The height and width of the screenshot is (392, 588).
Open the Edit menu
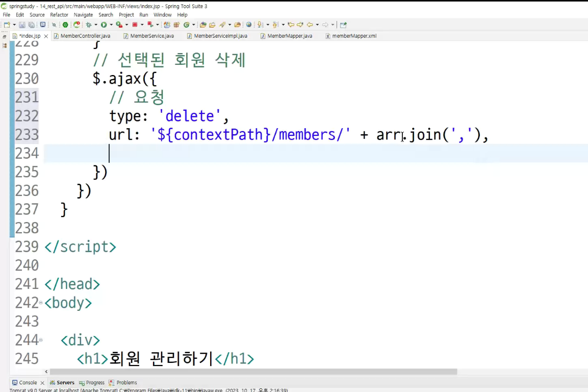tap(20, 15)
